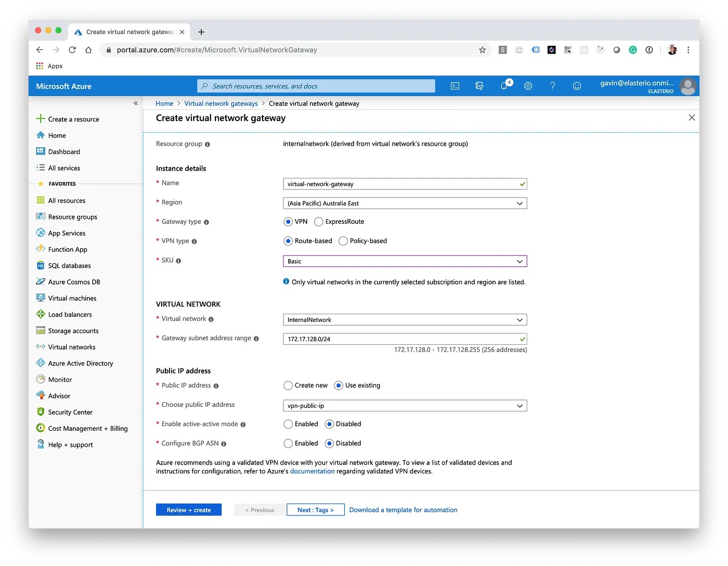The image size is (728, 566).
Task: Click the Name field virtual-network-gateway
Action: (405, 184)
